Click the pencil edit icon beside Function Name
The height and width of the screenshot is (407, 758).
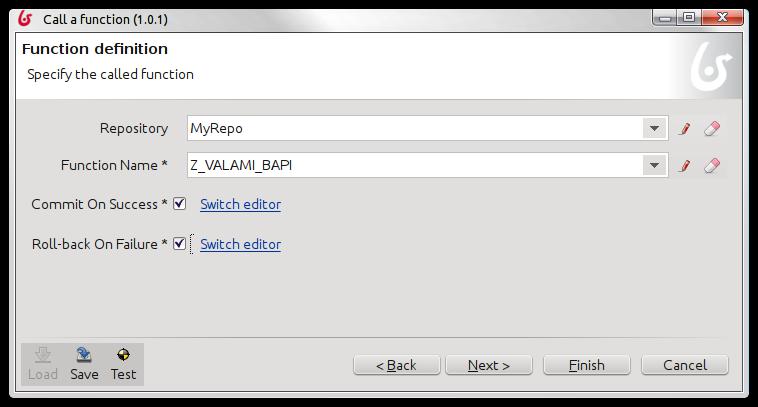point(684,166)
